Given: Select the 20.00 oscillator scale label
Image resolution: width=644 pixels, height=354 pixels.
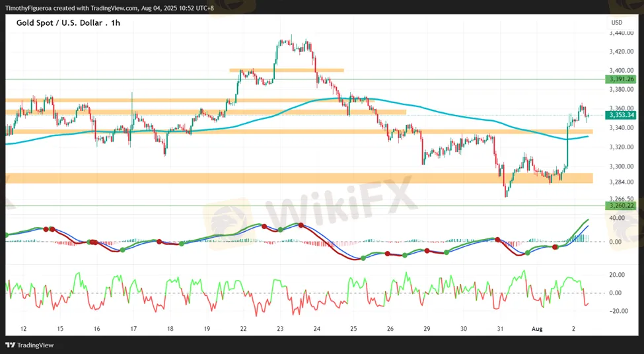Looking at the screenshot, I should click(618, 275).
